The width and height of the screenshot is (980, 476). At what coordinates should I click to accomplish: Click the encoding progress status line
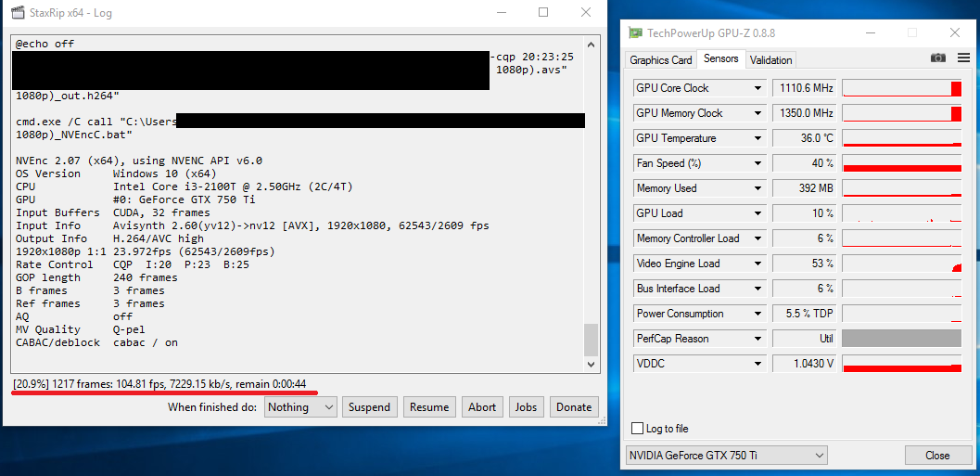(x=159, y=383)
